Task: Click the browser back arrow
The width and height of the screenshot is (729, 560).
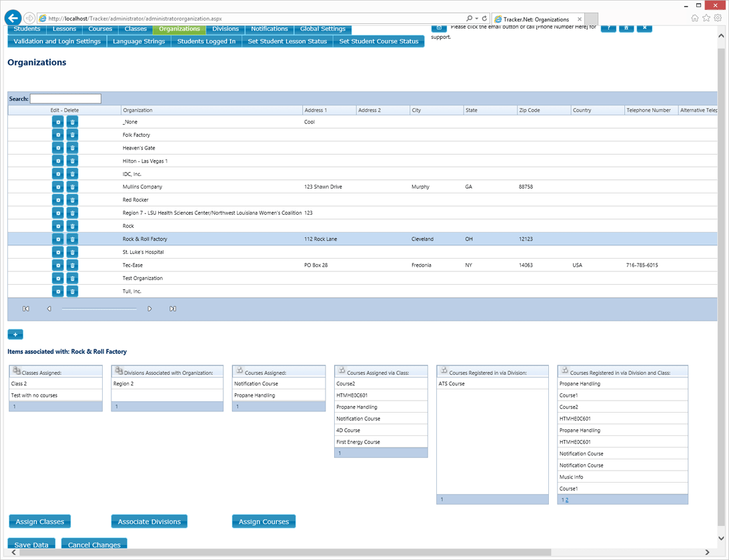Action: coord(13,18)
